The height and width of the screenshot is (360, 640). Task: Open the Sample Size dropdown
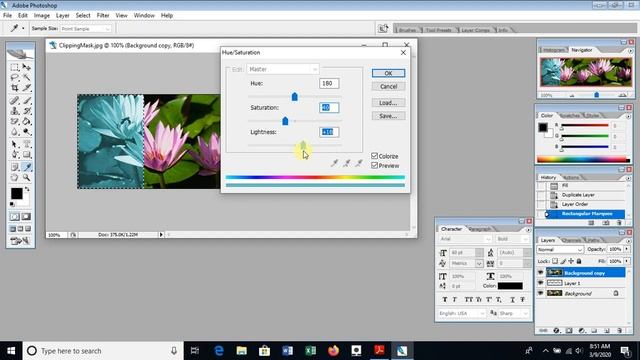86,29
